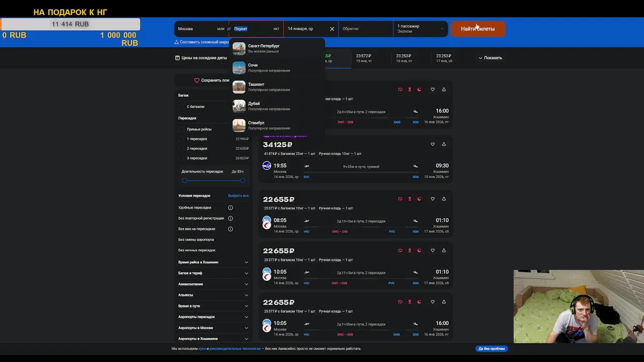644x362 pixels.
Task: Toggle Без смены аэропорта condition
Action: pos(196,239)
